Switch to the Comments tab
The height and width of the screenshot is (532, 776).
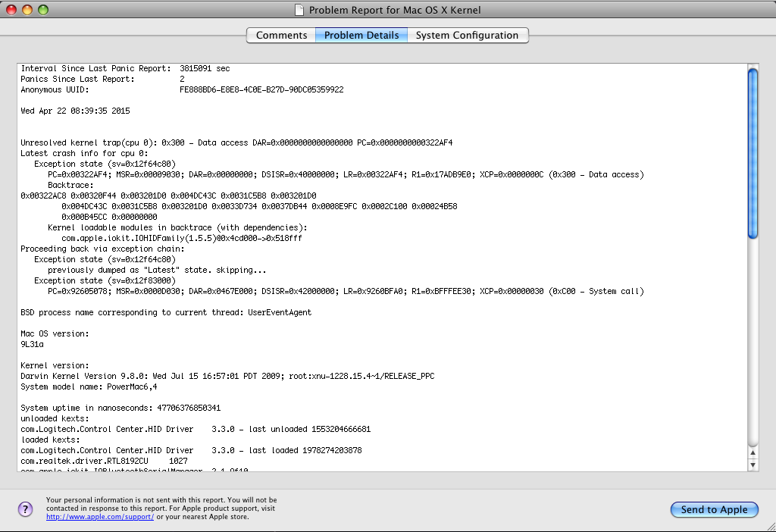pyautogui.click(x=281, y=35)
